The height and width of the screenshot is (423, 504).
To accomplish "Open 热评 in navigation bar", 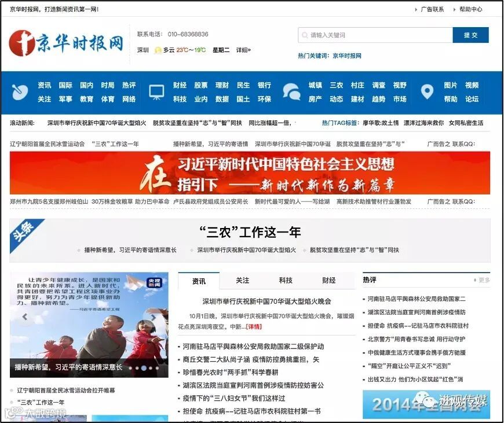I will pyautogui.click(x=129, y=85).
